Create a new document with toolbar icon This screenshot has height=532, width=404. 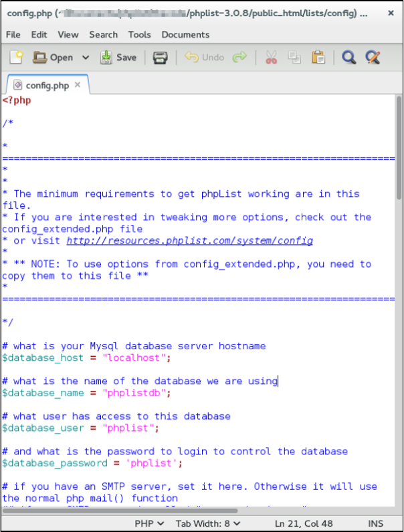[16, 58]
